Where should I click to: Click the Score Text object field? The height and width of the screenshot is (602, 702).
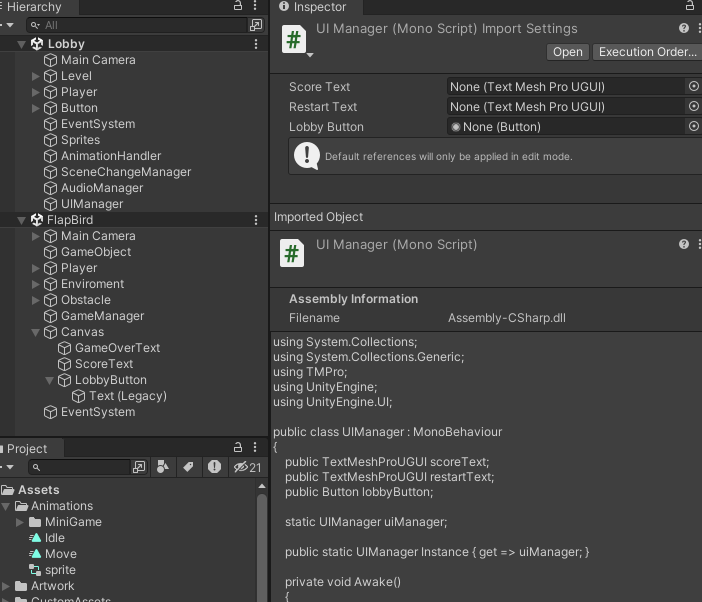567,87
